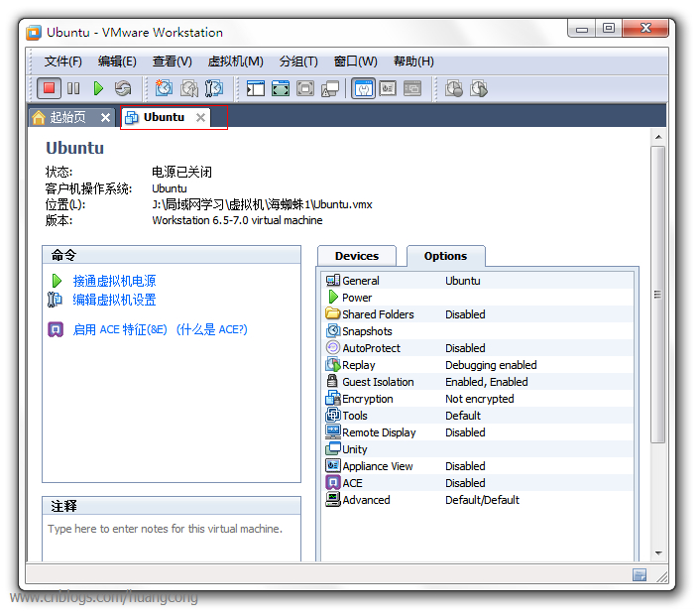Open the 虚拟机(M) menu
This screenshot has height=615, width=700.
point(235,61)
